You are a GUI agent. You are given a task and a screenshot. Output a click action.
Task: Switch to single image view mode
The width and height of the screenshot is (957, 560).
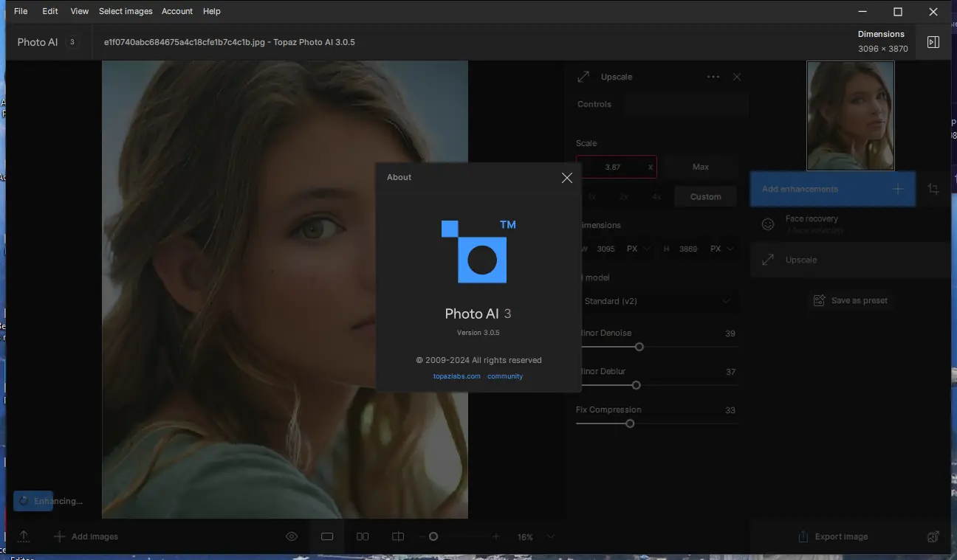(x=327, y=536)
